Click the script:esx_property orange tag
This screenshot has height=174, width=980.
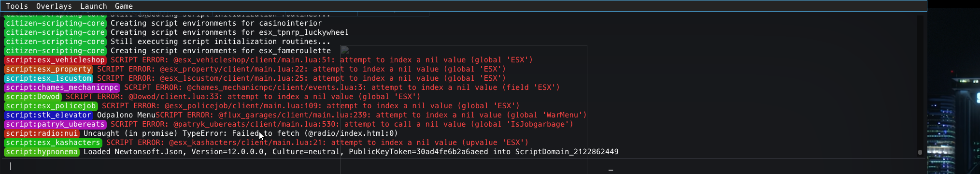point(48,69)
